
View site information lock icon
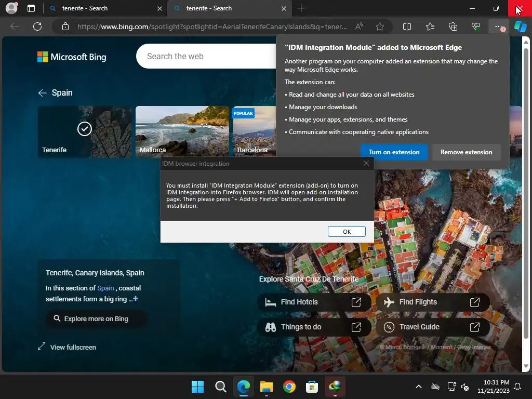coord(65,26)
